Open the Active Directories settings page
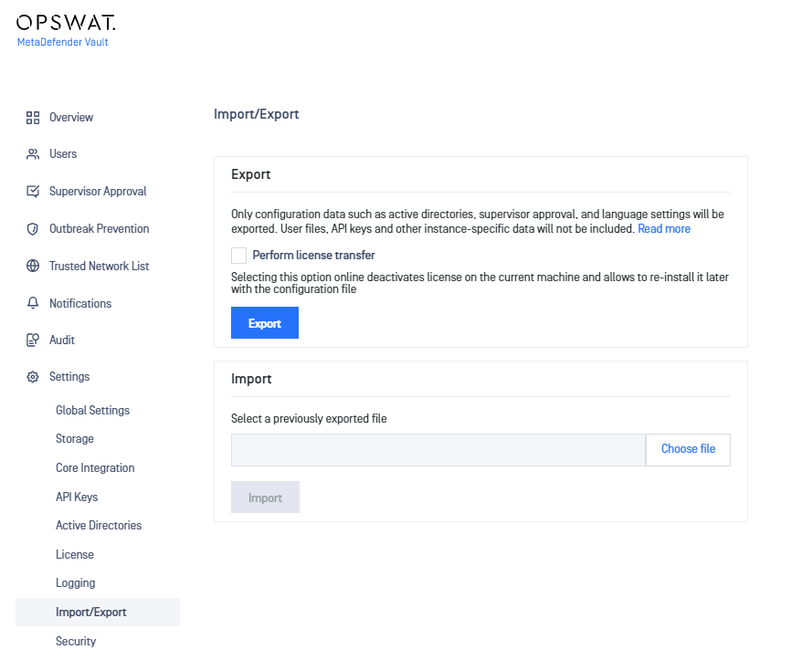812x660 pixels. [x=99, y=526]
